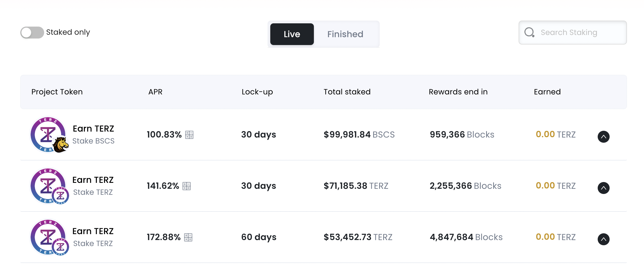Click the 100.83% APR value

coord(164,135)
